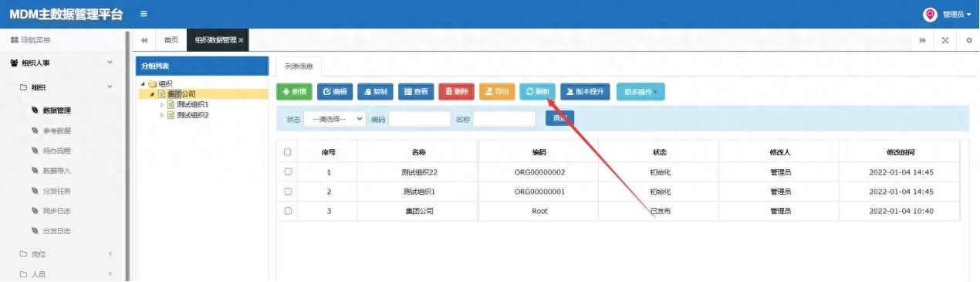Check the checkbox for row 集团公司
980x282 pixels.
[288, 210]
